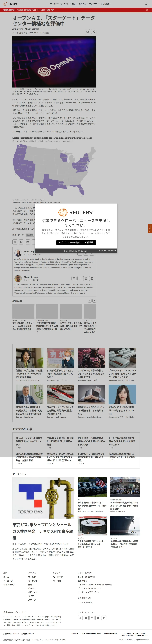
Task: Share the article on LinkedIn below topics
Action: (x=28, y=242)
